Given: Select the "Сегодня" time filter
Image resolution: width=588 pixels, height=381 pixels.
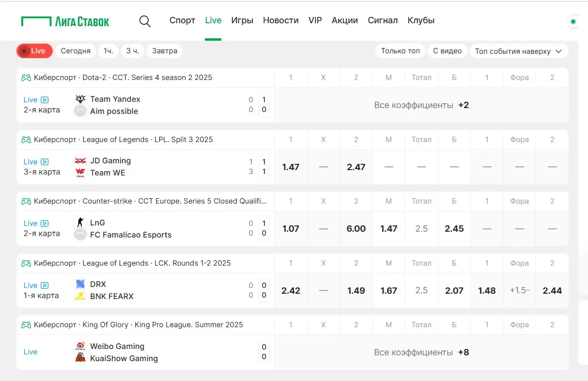Looking at the screenshot, I should (76, 51).
